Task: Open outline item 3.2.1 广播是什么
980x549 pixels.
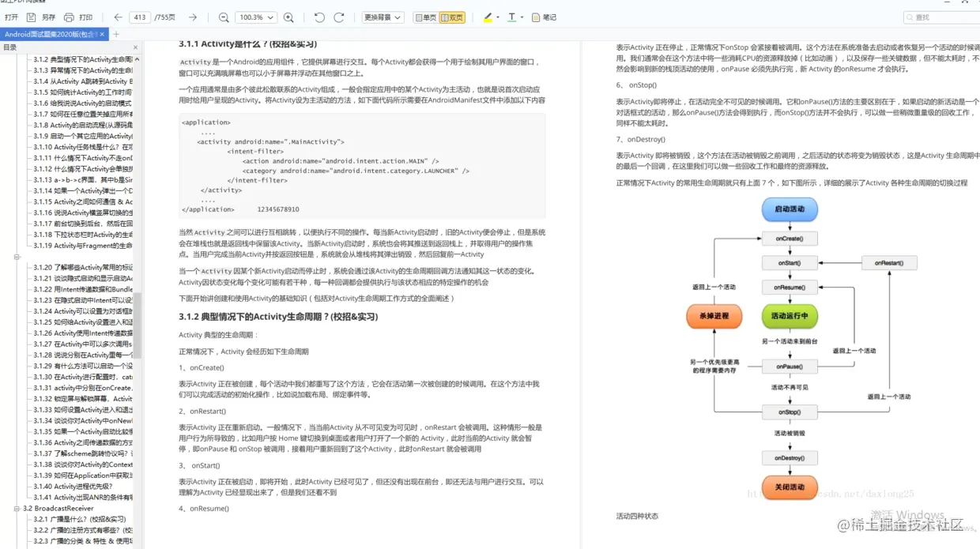Action: tap(80, 519)
